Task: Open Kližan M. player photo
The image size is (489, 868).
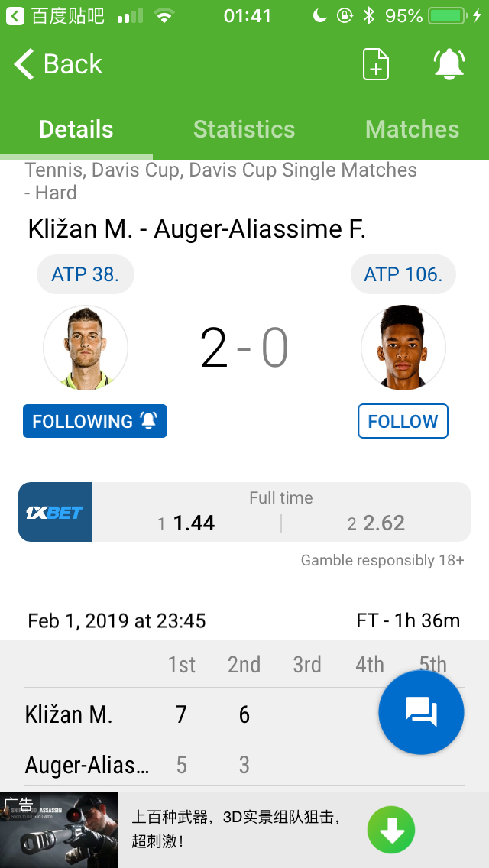Action: [x=86, y=348]
